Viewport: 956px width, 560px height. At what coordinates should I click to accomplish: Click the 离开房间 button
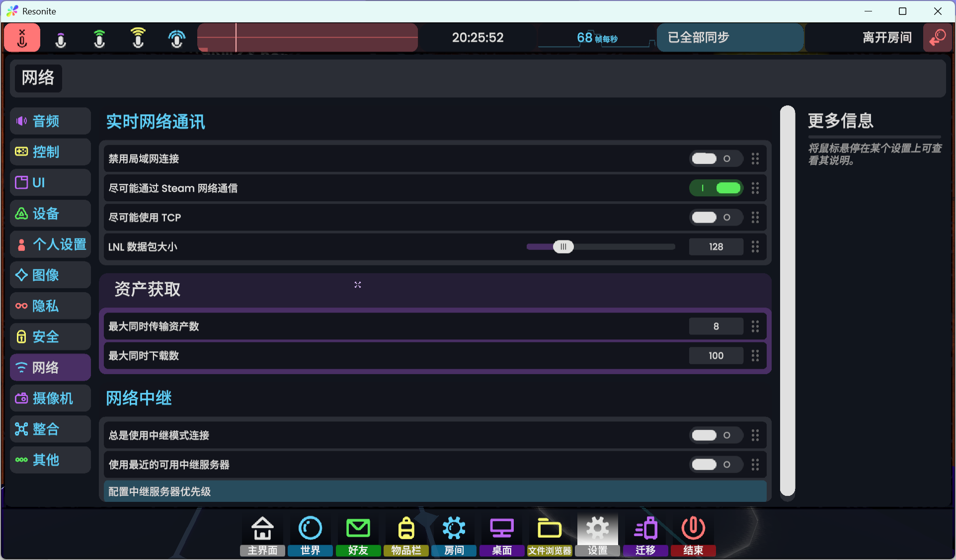pyautogui.click(x=887, y=37)
